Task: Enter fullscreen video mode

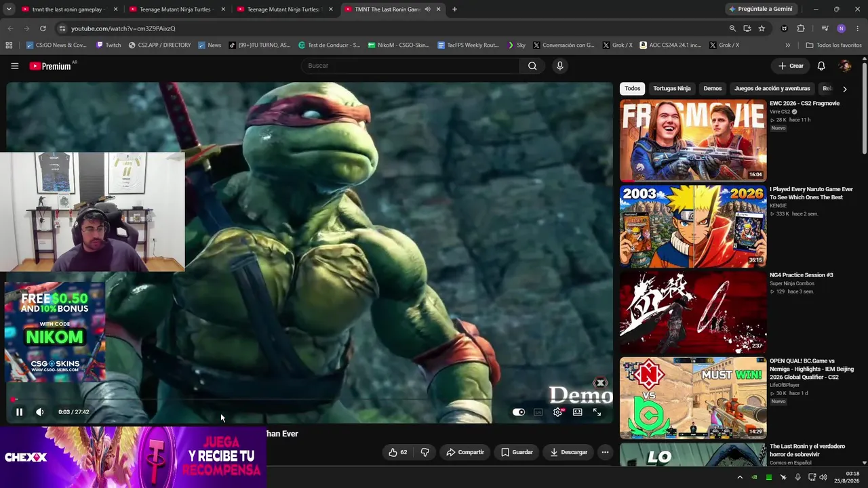Action: (x=597, y=412)
